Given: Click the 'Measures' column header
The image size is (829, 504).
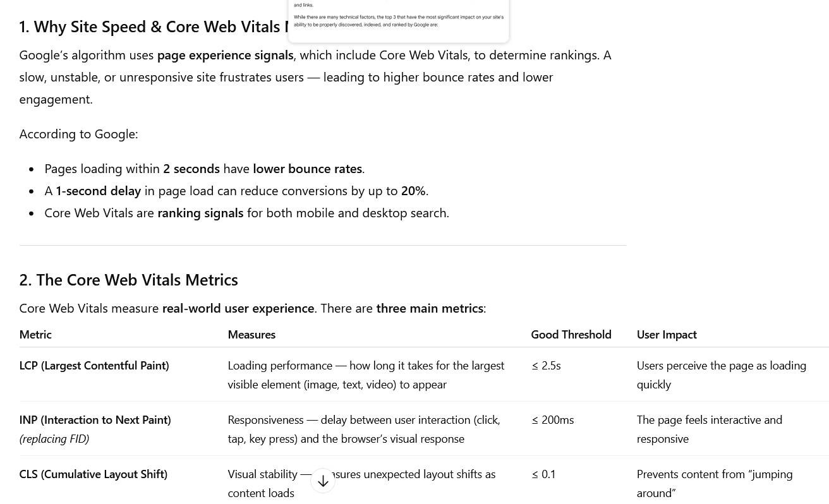Looking at the screenshot, I should pos(251,334).
